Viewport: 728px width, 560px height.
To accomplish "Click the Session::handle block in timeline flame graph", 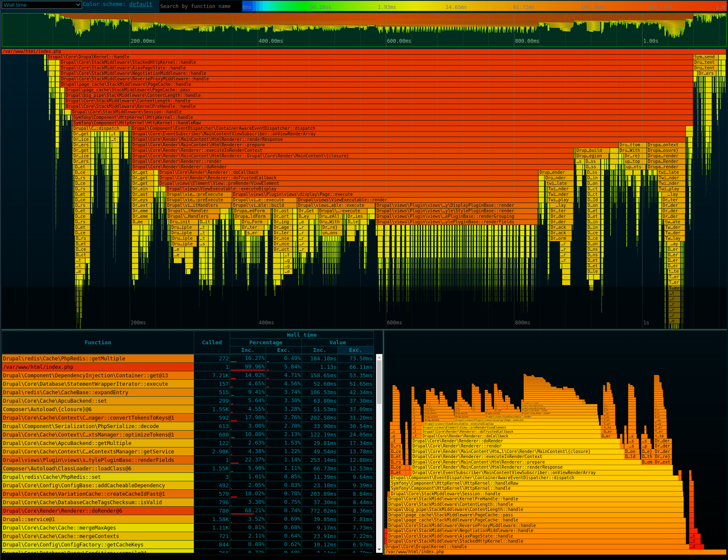I will 381,112.
